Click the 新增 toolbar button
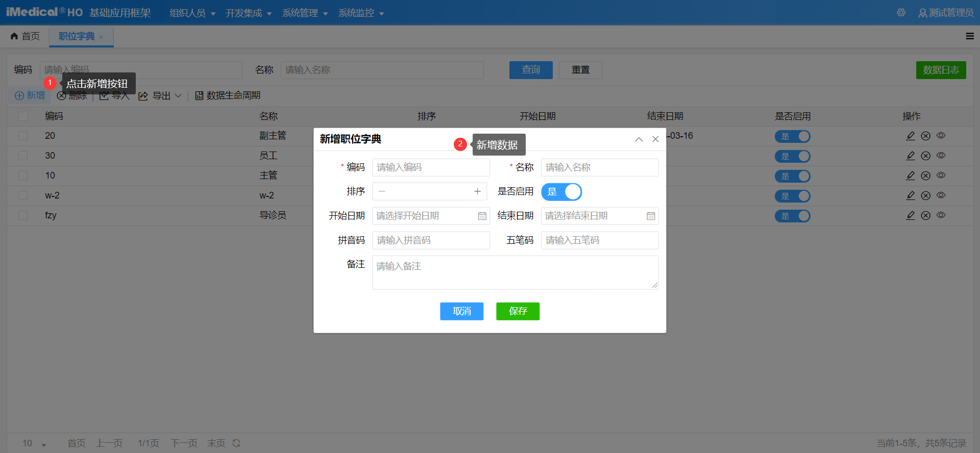The width and height of the screenshot is (980, 453). point(30,95)
